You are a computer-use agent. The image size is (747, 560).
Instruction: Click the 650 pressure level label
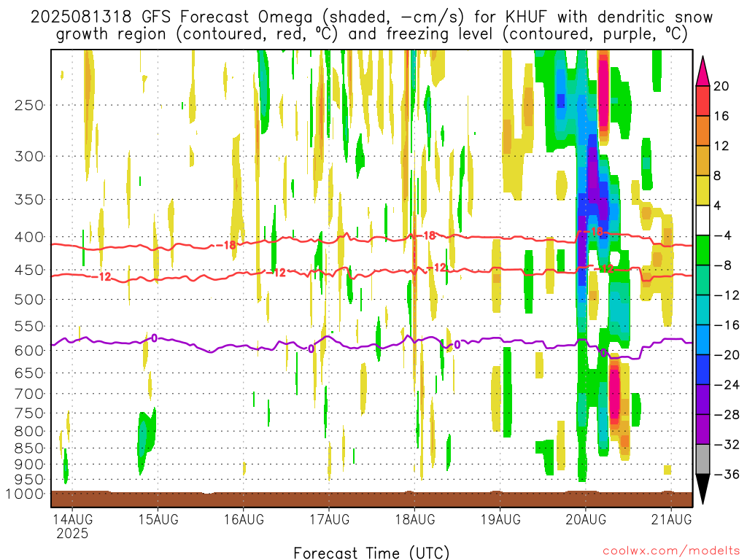(x=29, y=373)
